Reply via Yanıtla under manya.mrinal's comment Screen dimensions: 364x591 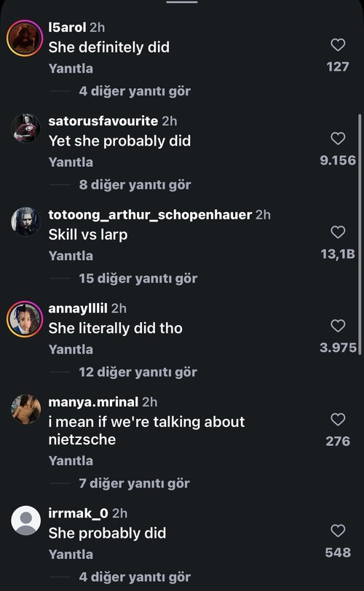click(71, 461)
